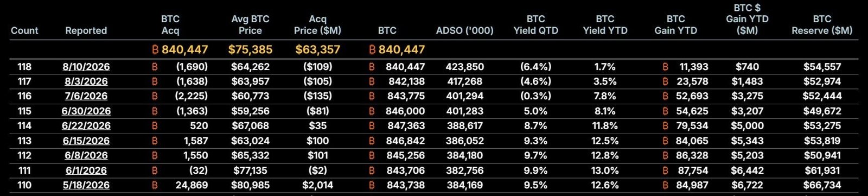Open the 8/3/2026 reported date link
This screenshot has height=196, width=868.
[86, 81]
